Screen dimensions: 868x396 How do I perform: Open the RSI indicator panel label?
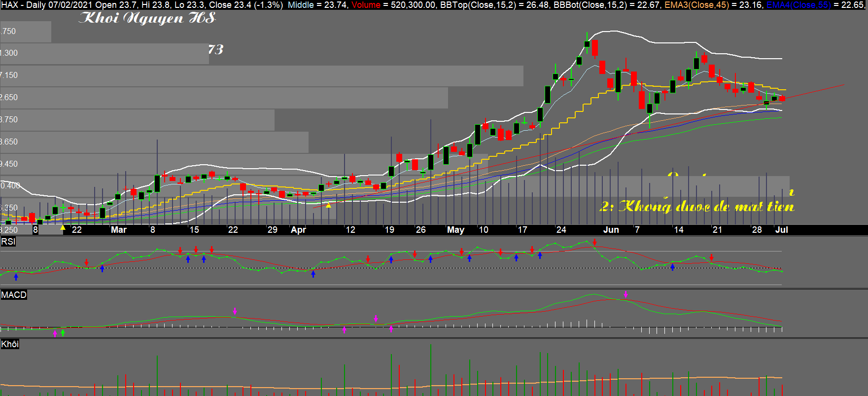coord(8,241)
